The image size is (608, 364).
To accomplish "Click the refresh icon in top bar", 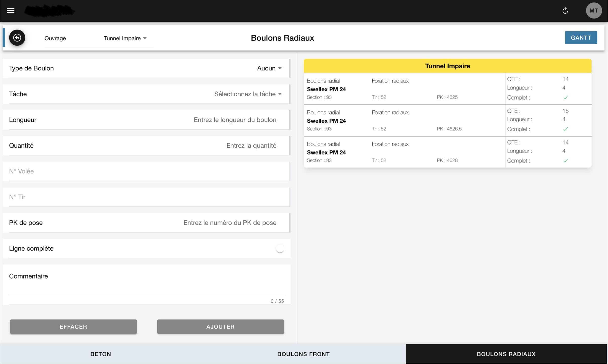I will point(565,11).
